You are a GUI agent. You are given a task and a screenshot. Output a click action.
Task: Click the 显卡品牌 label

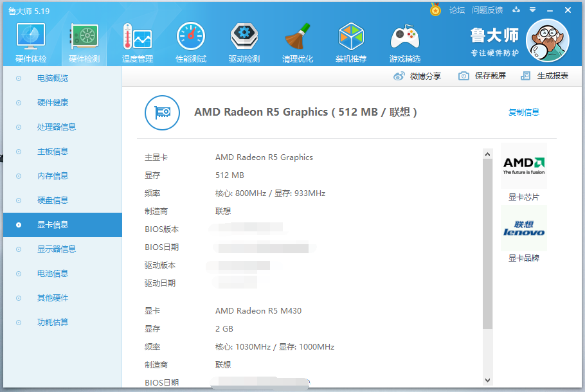(x=524, y=258)
